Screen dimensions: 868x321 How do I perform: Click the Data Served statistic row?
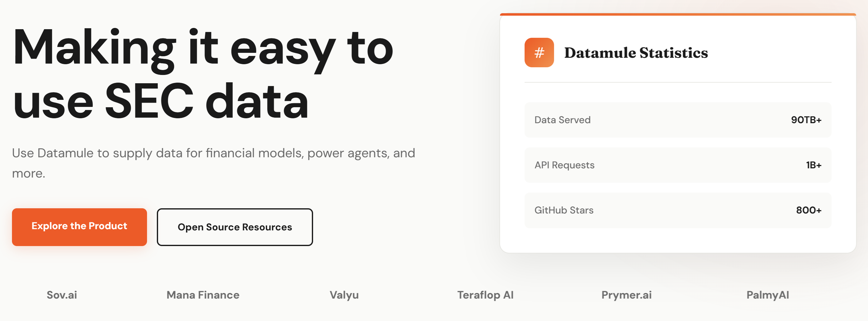676,120
